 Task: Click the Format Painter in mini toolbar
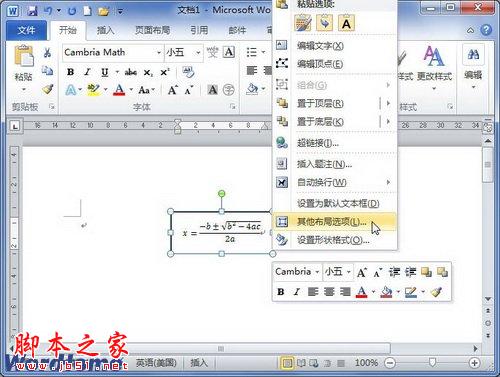436,292
